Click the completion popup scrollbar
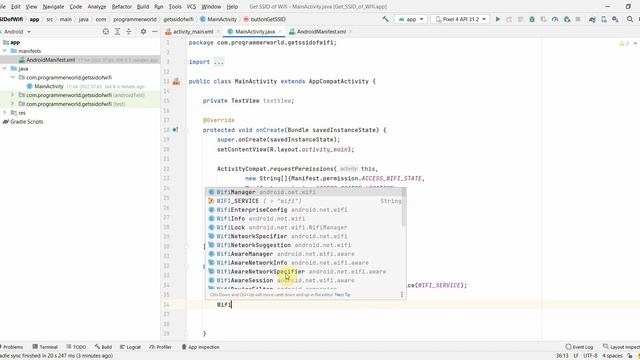The height and width of the screenshot is (360, 640). coord(404,207)
